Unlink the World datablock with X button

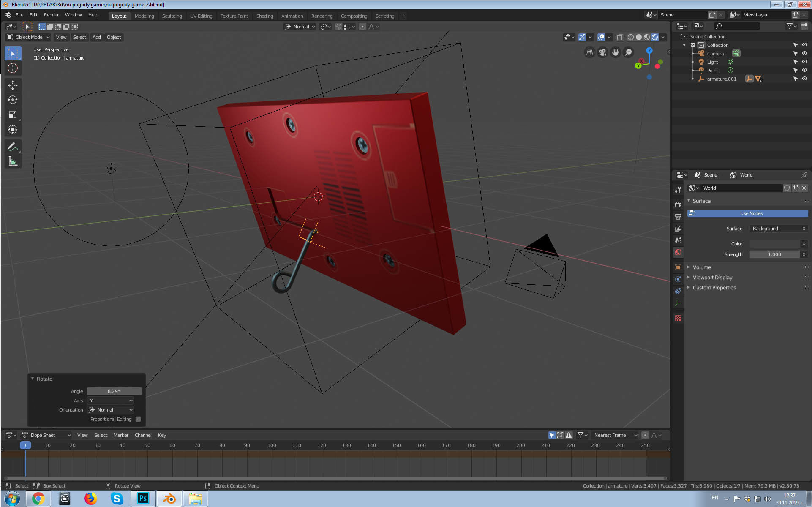(804, 188)
